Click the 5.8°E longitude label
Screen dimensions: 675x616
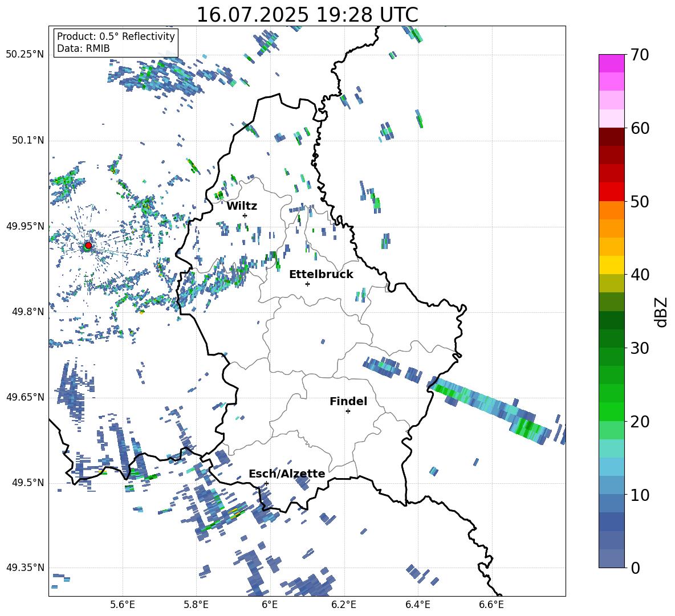(196, 605)
